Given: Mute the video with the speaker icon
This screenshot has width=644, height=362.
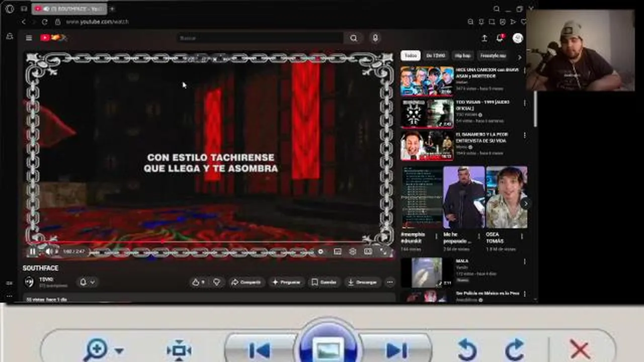Looking at the screenshot, I should [49, 251].
